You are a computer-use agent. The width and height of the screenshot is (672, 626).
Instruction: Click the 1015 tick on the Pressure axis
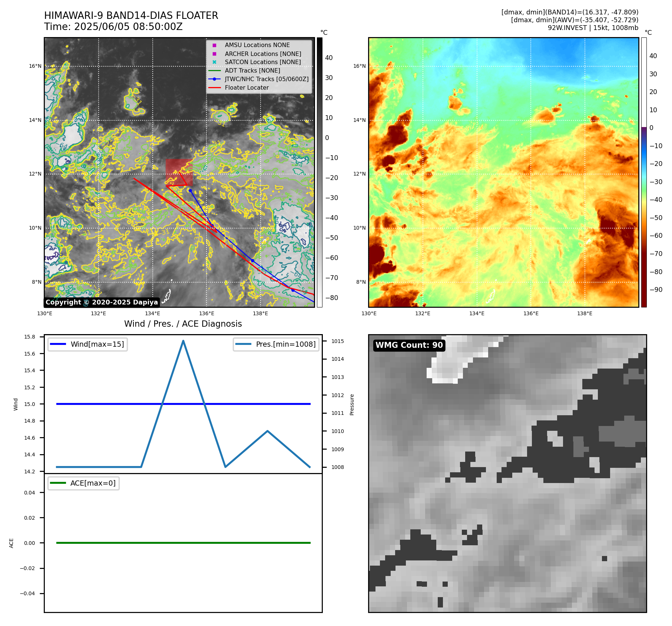click(337, 341)
